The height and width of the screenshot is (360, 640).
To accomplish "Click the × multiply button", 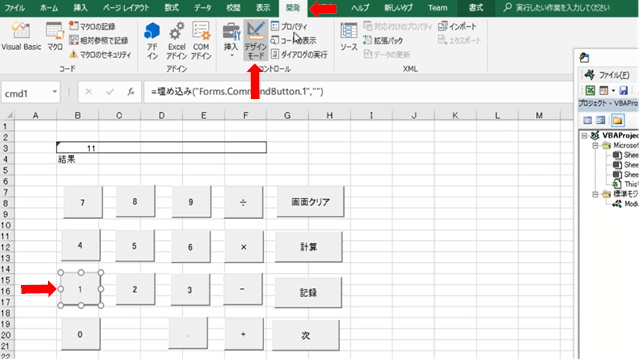I will coord(244,247).
